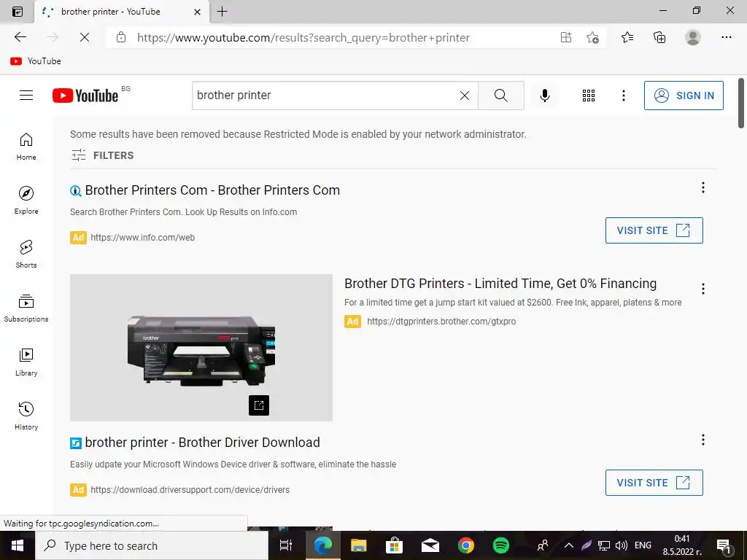The image size is (747, 560).
Task: Show hidden system tray icons
Action: [x=569, y=545]
